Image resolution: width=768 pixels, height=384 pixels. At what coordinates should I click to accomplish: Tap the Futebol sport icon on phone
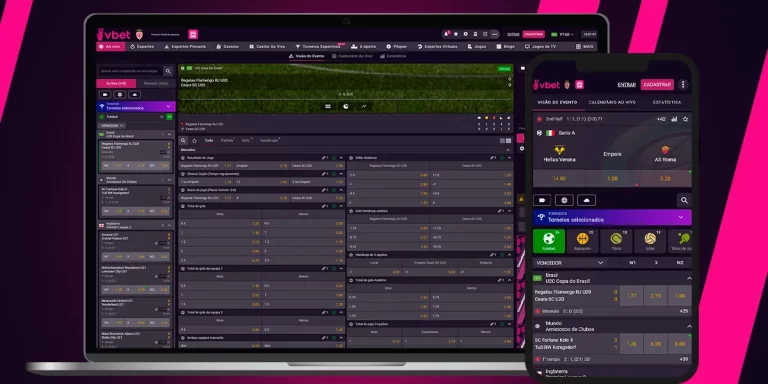[549, 241]
